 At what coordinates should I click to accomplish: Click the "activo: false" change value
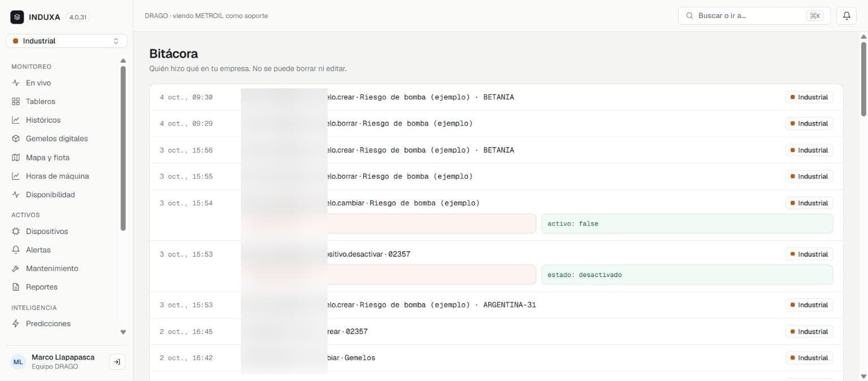pos(687,224)
